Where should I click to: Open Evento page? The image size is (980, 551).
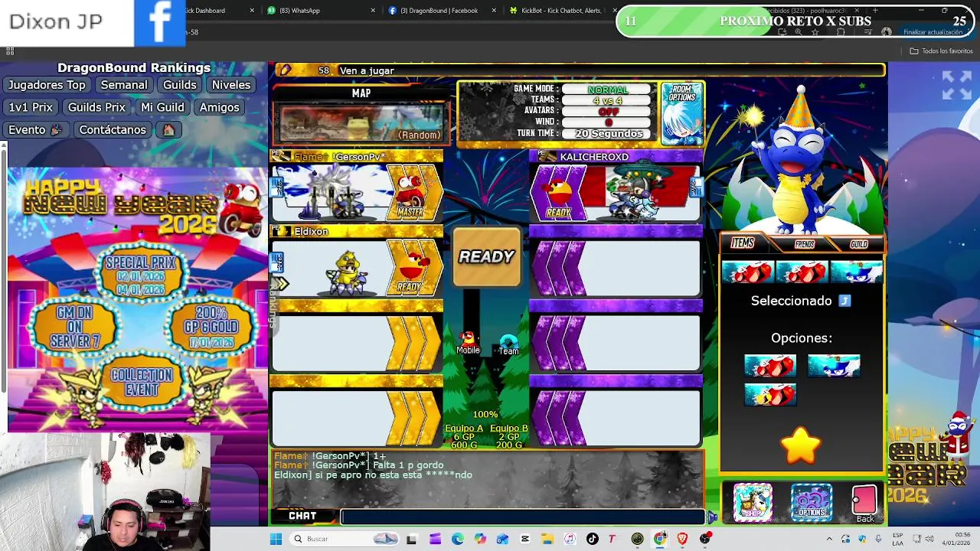[x=35, y=129]
